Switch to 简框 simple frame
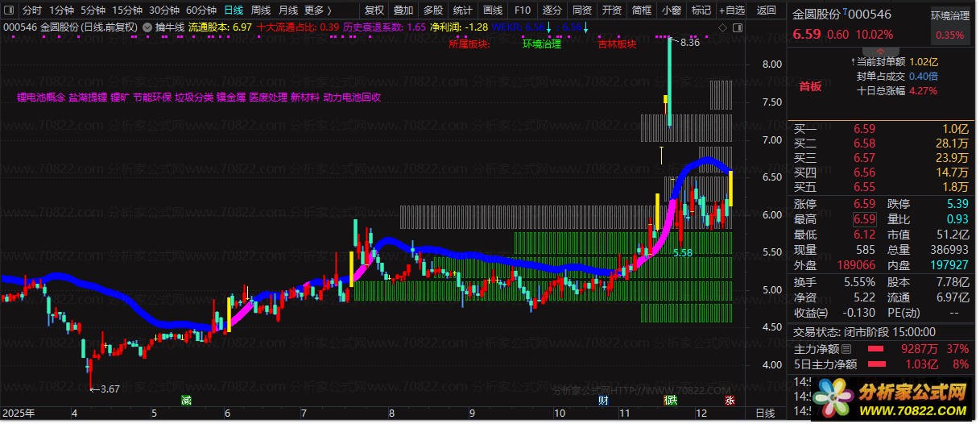Screen dimensions: 980x424 [x=642, y=10]
